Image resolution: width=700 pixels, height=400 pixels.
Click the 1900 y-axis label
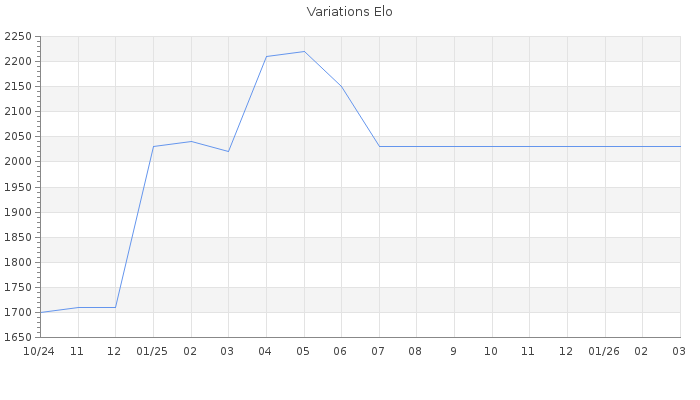18,212
